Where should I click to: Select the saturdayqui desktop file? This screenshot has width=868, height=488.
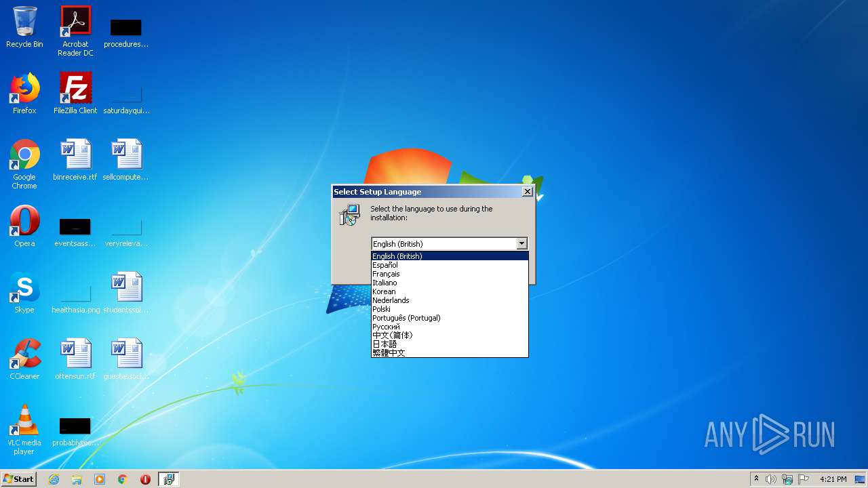(x=126, y=98)
